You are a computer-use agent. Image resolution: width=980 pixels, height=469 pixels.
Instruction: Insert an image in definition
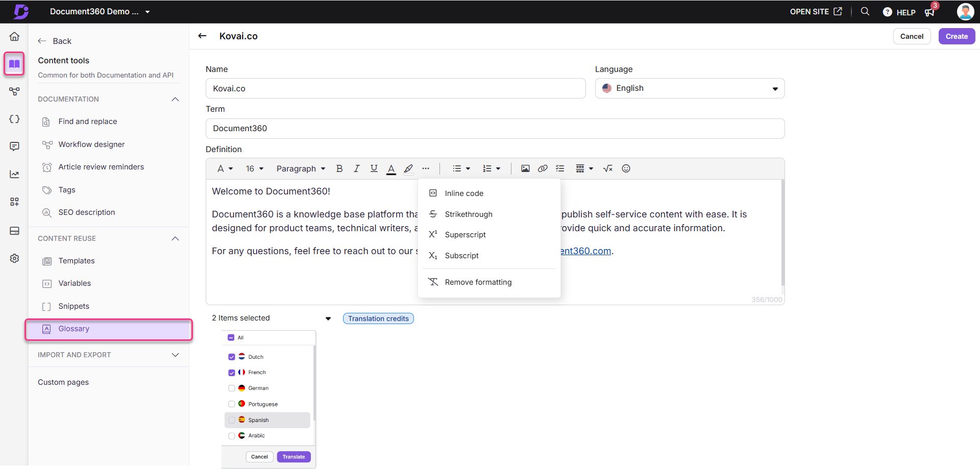click(525, 168)
